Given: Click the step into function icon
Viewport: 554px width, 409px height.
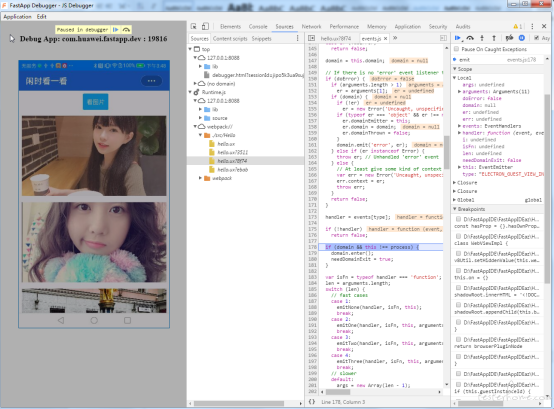Looking at the screenshot, I should [x=482, y=38].
